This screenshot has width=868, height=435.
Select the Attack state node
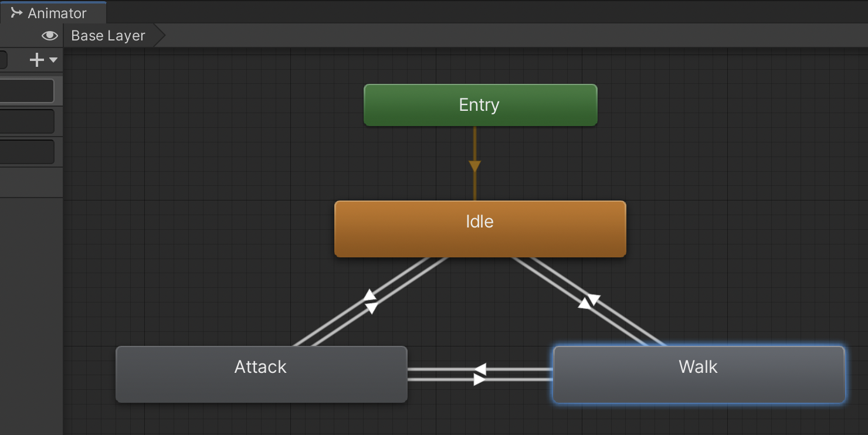point(261,374)
